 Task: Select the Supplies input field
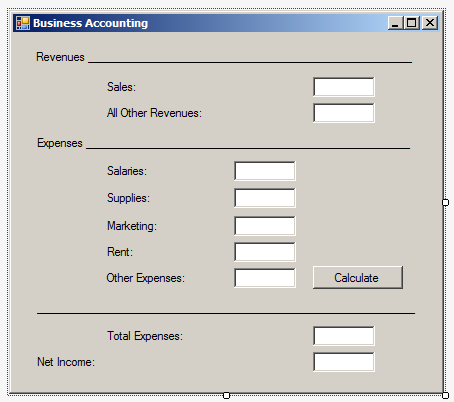click(265, 198)
